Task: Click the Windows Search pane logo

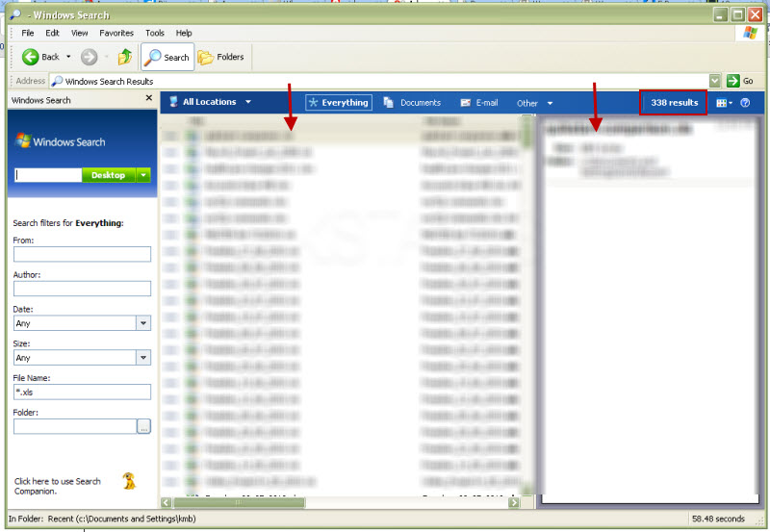Action: [x=61, y=141]
